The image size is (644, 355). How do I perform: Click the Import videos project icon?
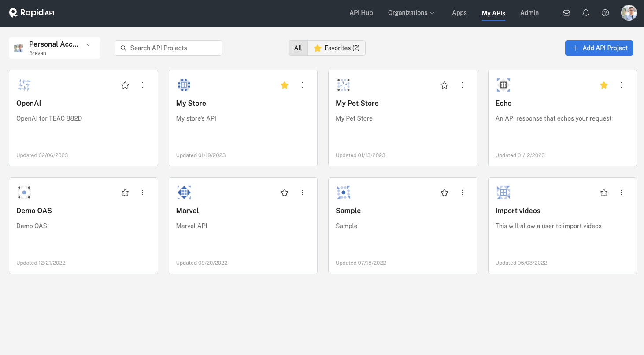point(503,192)
